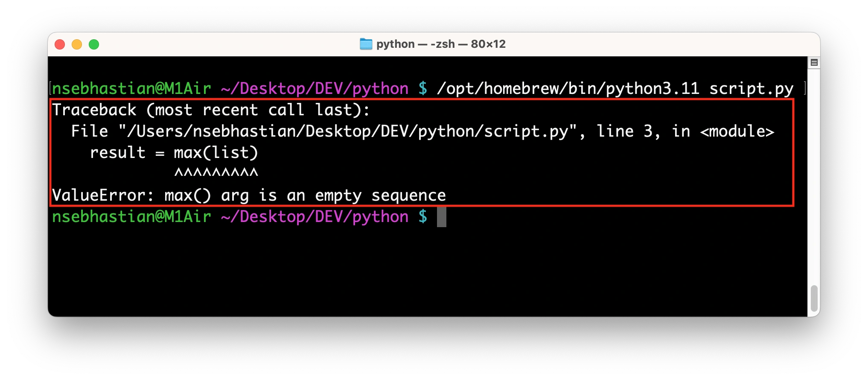Close the terminal with the red button
The width and height of the screenshot is (868, 380).
(x=60, y=44)
